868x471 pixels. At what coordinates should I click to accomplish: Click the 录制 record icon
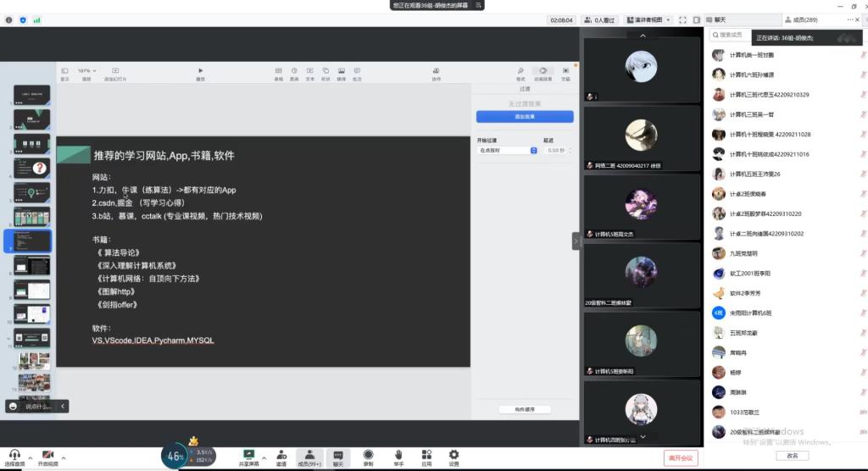(368, 454)
